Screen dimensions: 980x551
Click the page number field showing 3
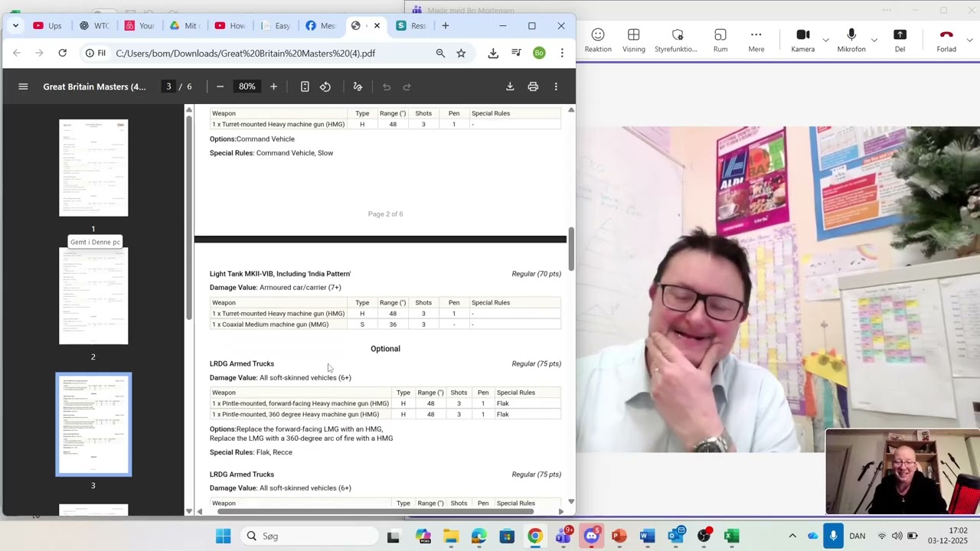click(x=168, y=86)
